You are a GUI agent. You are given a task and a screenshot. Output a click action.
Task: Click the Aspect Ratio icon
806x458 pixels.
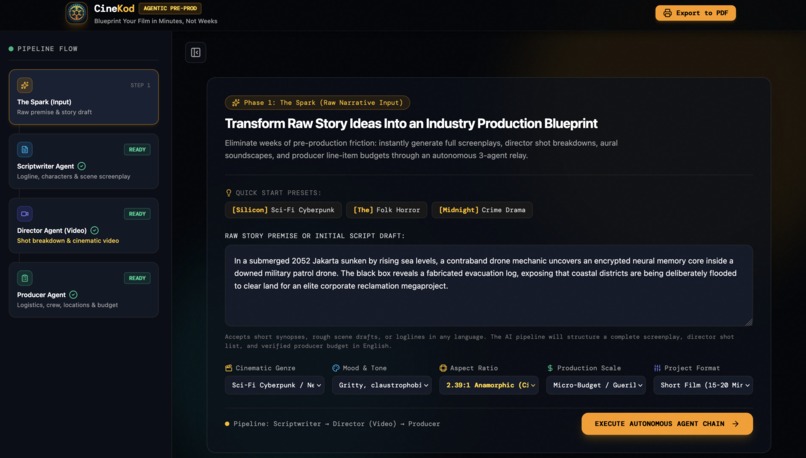click(443, 368)
